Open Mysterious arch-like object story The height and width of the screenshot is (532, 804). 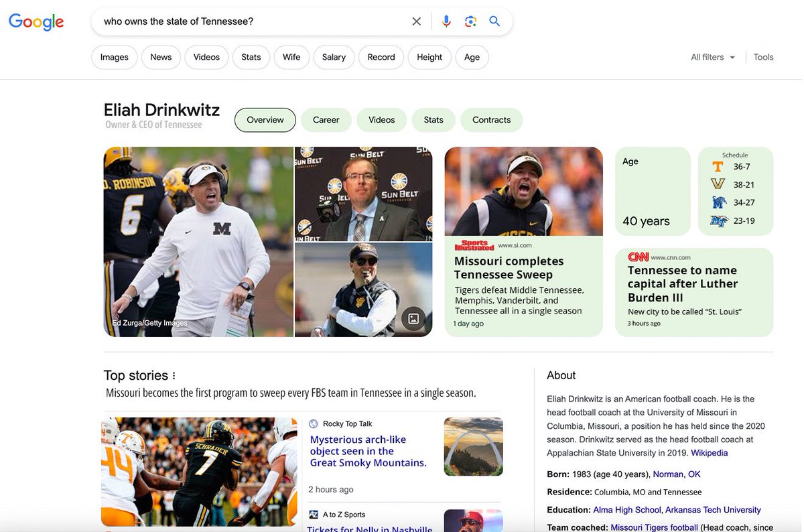tap(368, 451)
